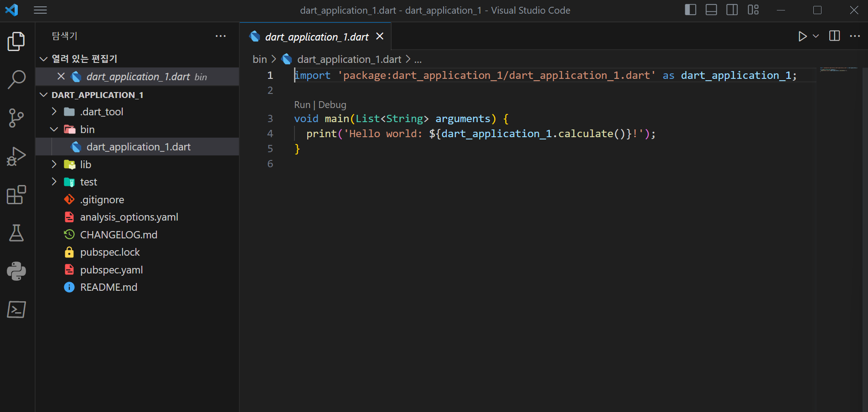The width and height of the screenshot is (868, 412).
Task: Open the hamburger application menu
Action: click(41, 10)
